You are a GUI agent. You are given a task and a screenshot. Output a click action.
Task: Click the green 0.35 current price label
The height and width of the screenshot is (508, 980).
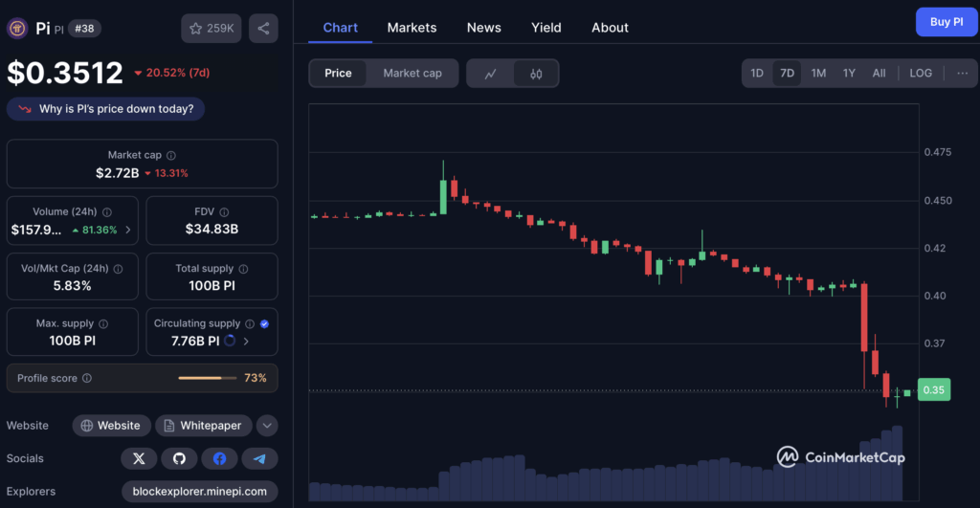(934, 390)
